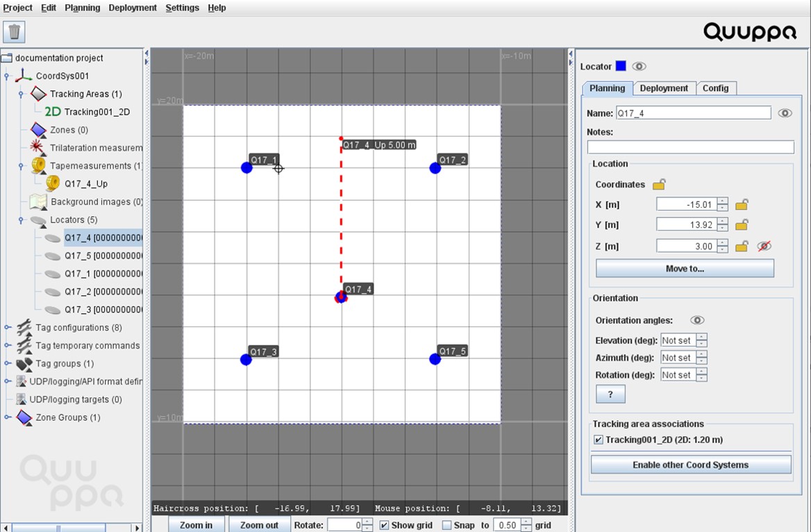Switch to the Config tab
Image resolution: width=811 pixels, height=532 pixels.
coord(715,88)
